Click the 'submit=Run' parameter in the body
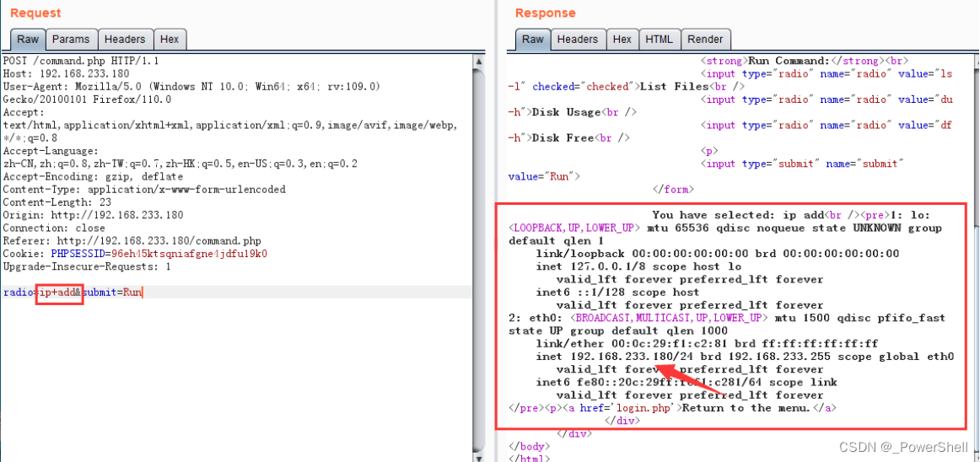Image resolution: width=980 pixels, height=462 pixels. (x=113, y=292)
